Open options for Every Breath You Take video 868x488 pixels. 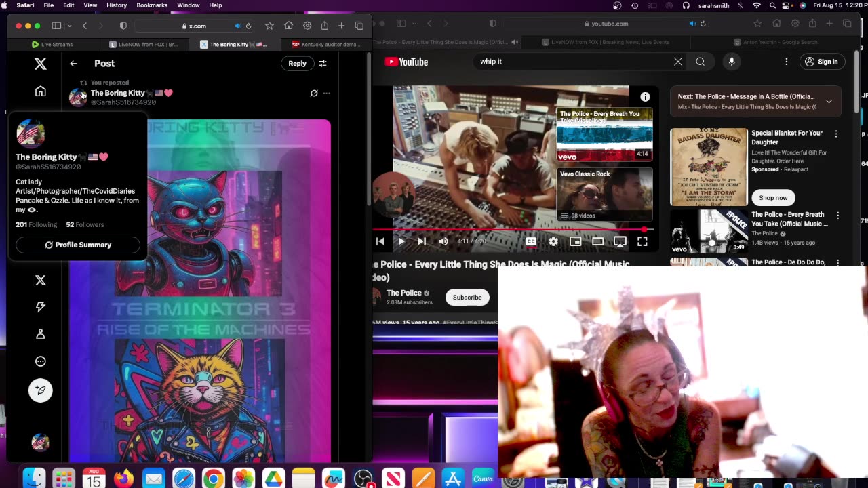[x=837, y=216]
